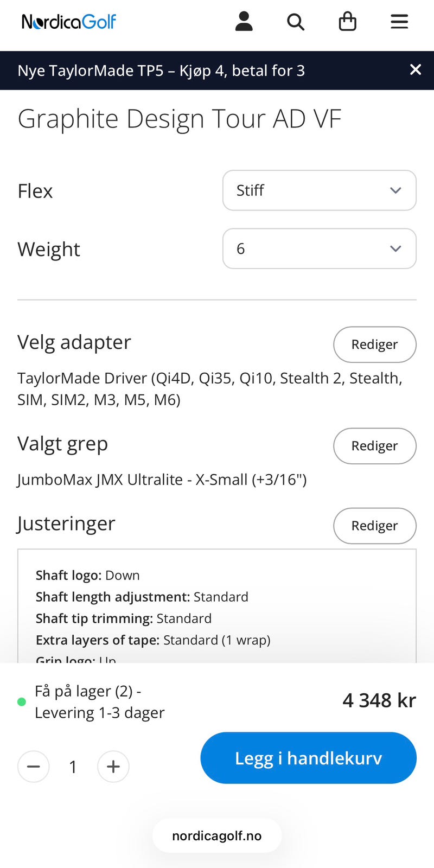Click the Justeringer adjustments summary box
Image resolution: width=434 pixels, height=868 pixels.
(x=217, y=606)
